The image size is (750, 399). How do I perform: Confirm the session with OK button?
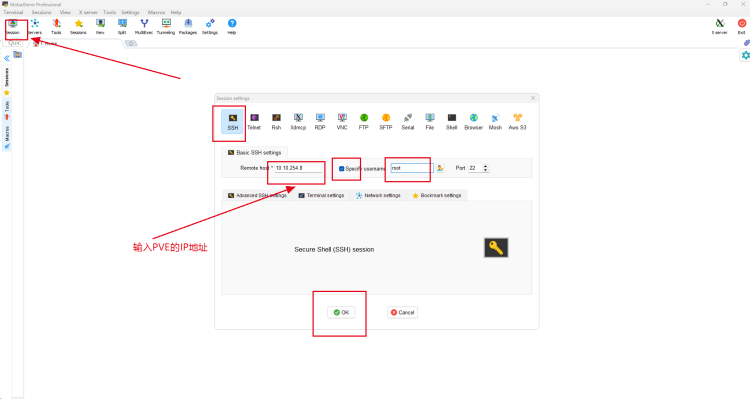point(341,312)
